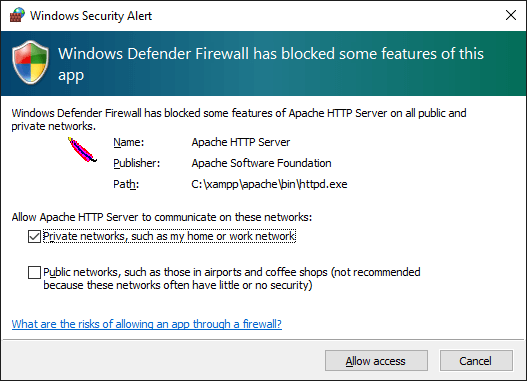
Task: Click the Allow access button
Action: (376, 361)
